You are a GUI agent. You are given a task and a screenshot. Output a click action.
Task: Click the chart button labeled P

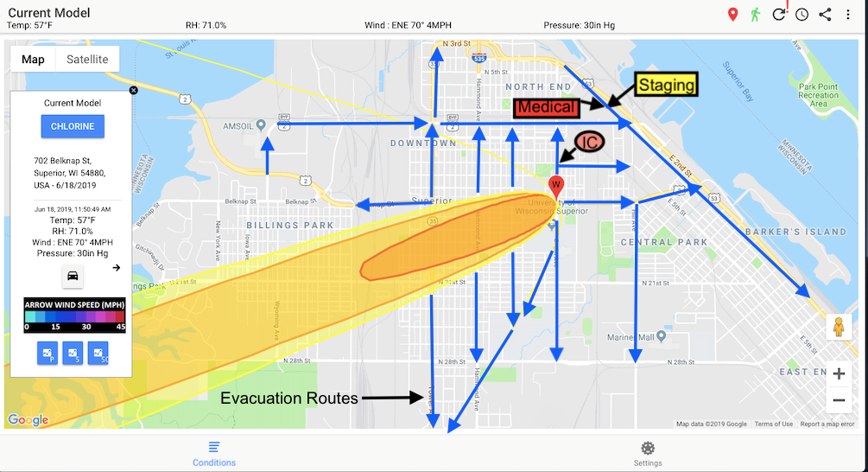coord(48,353)
